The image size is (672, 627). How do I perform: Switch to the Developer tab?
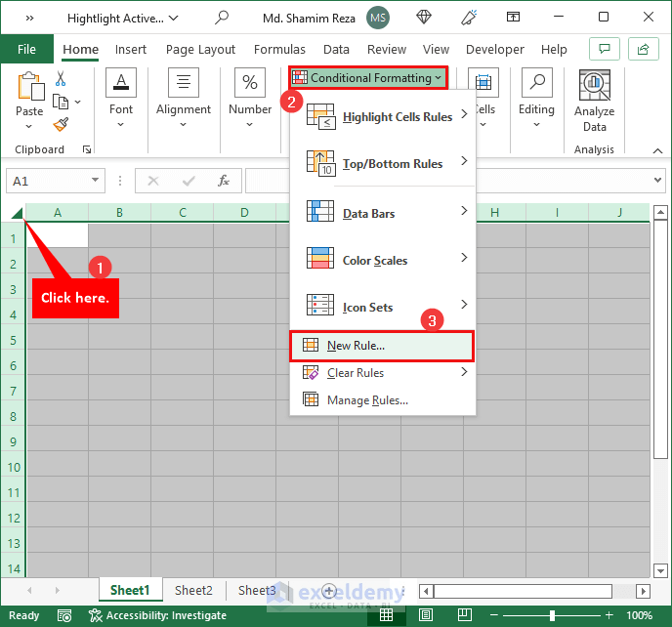(x=495, y=49)
